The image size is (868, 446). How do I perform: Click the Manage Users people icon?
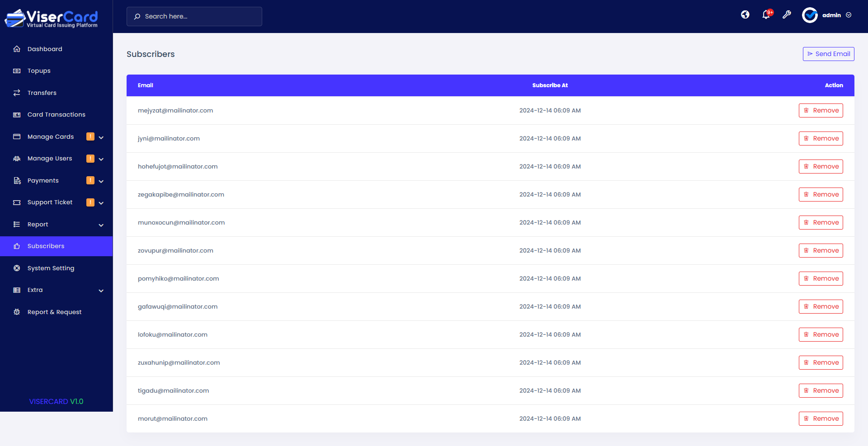(x=17, y=159)
